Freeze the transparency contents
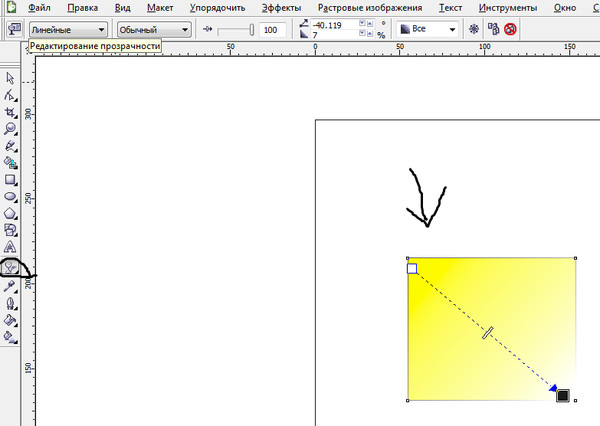Viewport: 600px width, 426px height. coord(474,29)
